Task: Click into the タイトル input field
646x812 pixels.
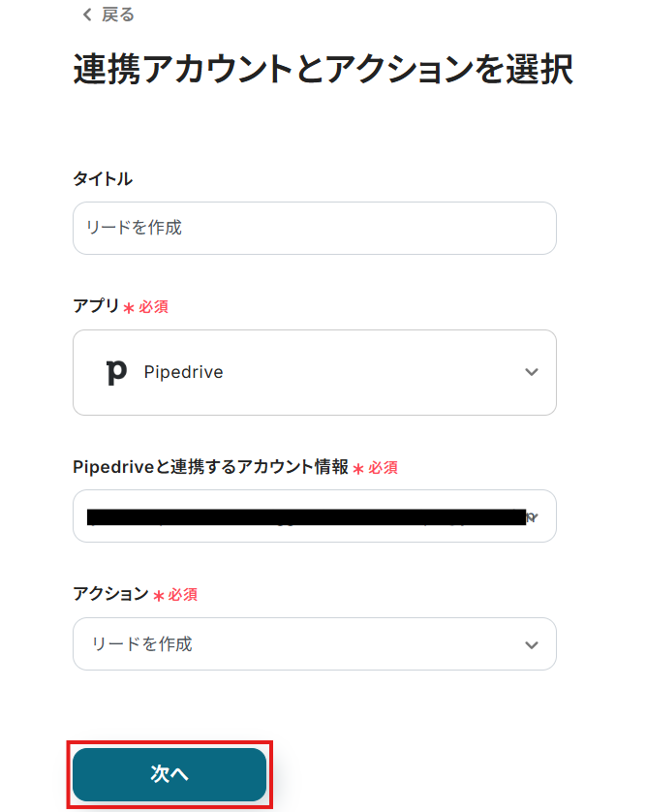Action: (x=314, y=228)
